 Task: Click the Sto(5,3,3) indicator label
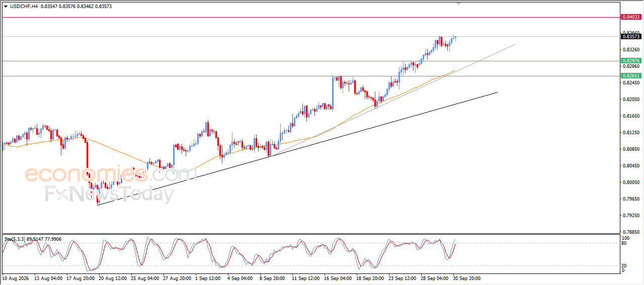[x=33, y=239]
